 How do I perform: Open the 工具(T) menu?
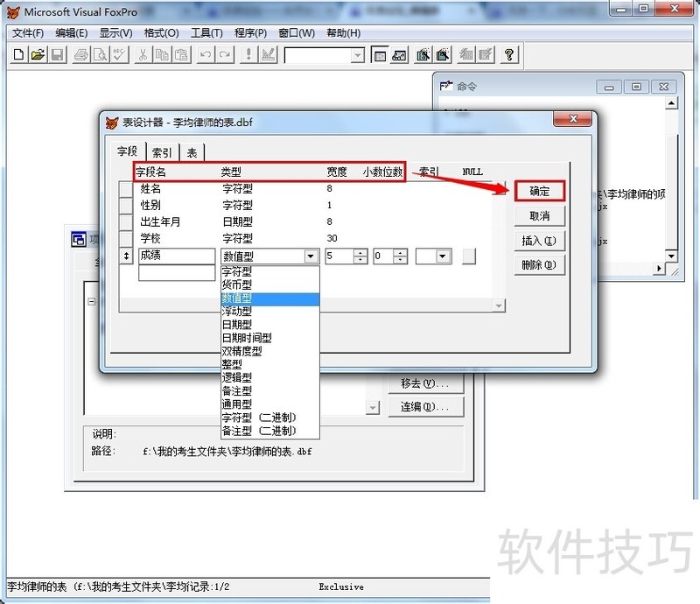coord(206,33)
